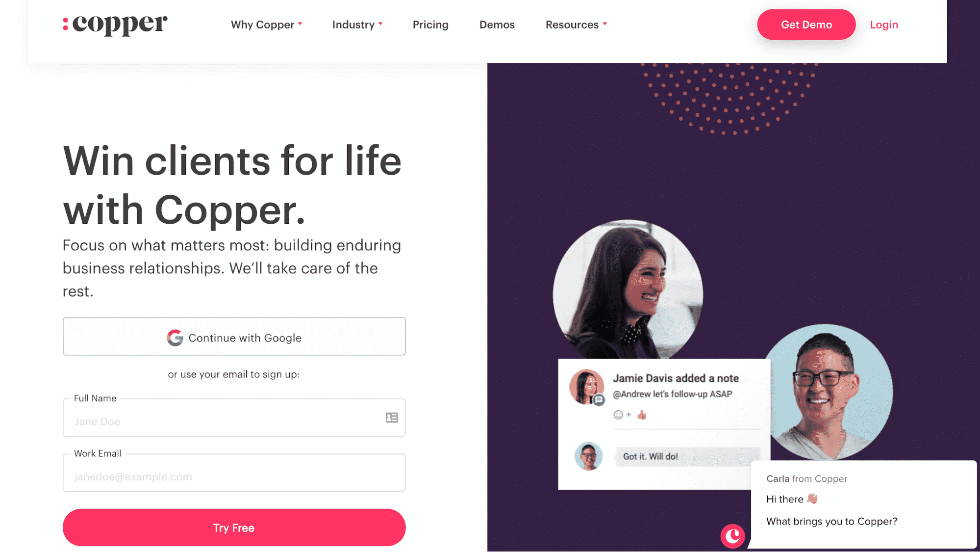Expand the Industry dropdown menu
This screenshot has height=552, width=980.
pos(357,25)
